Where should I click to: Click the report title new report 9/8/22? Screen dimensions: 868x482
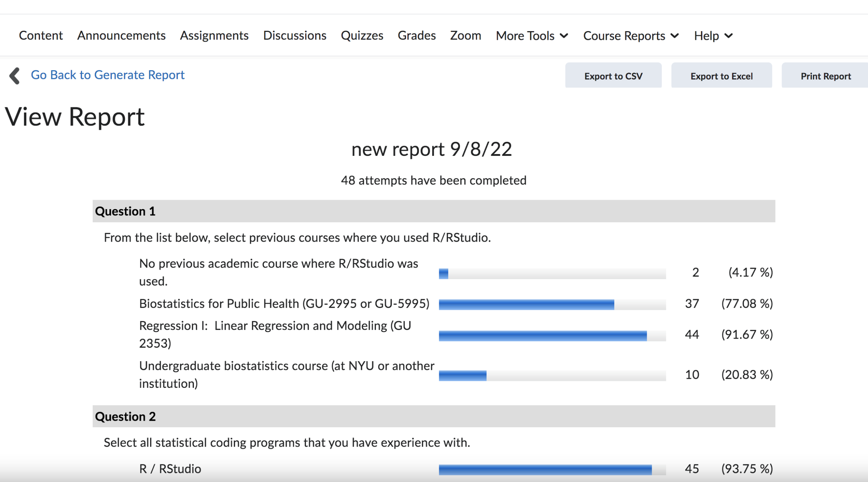pos(432,149)
